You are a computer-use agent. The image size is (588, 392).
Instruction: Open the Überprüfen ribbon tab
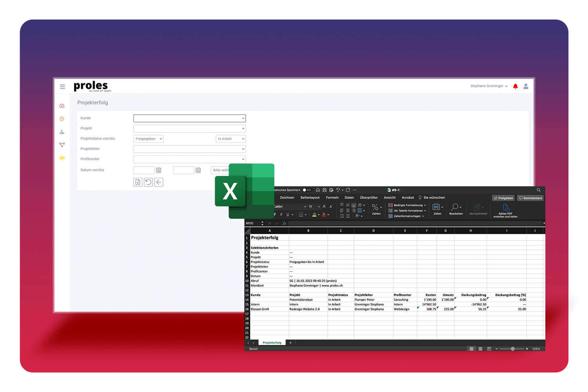[368, 198]
